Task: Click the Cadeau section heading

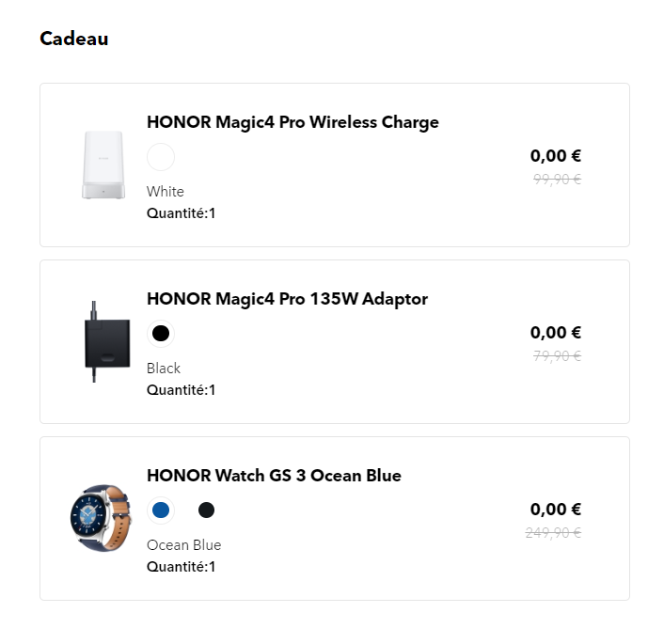Action: point(74,39)
